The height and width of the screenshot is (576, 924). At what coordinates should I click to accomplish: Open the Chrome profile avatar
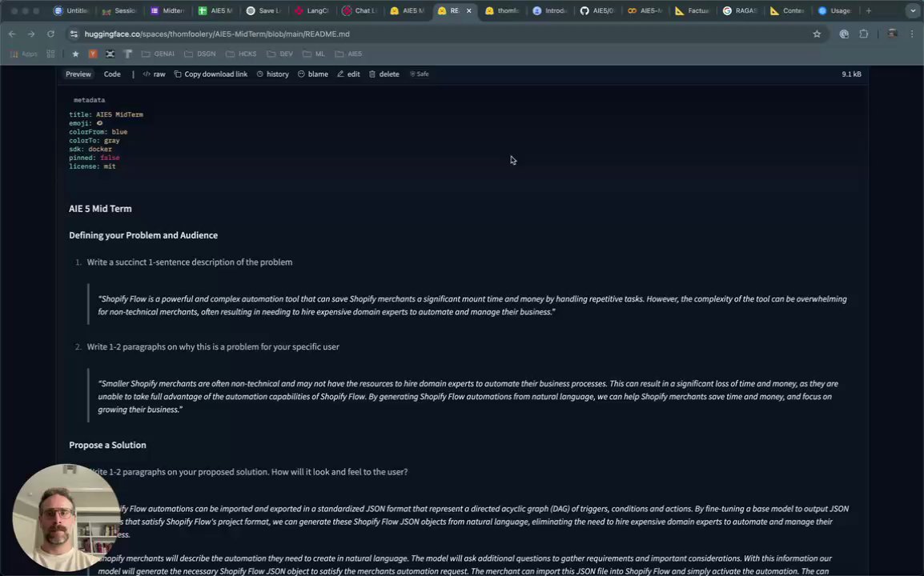(892, 34)
